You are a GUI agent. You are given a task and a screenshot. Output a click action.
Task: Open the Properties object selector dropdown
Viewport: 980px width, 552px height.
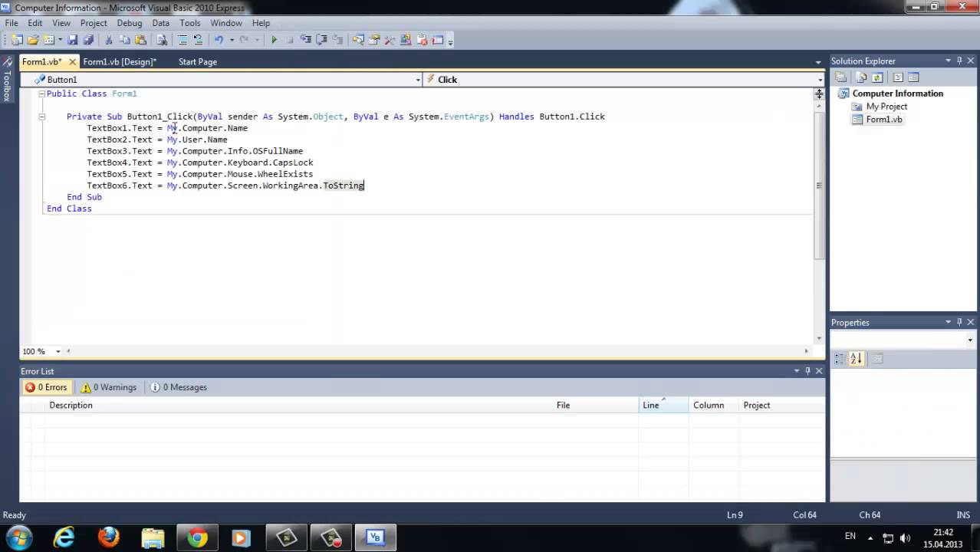(x=970, y=340)
